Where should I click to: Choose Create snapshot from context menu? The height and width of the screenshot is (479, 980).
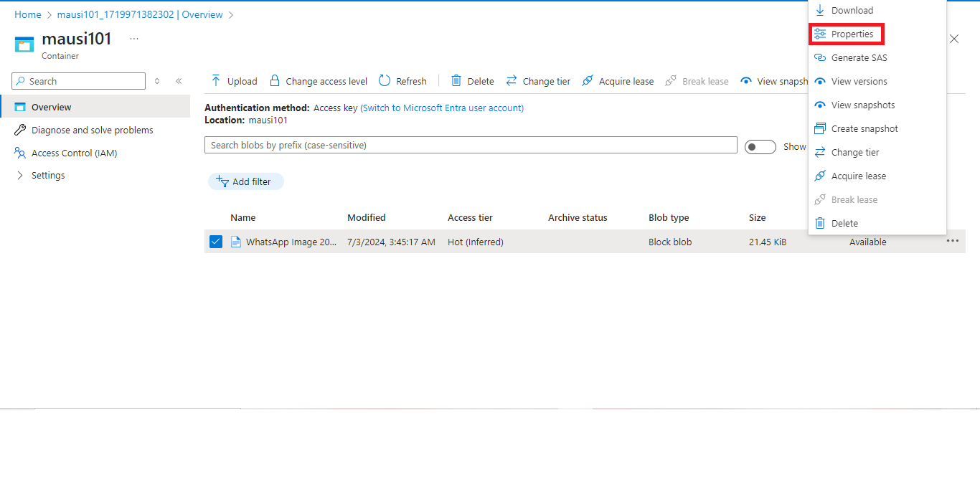point(877,128)
